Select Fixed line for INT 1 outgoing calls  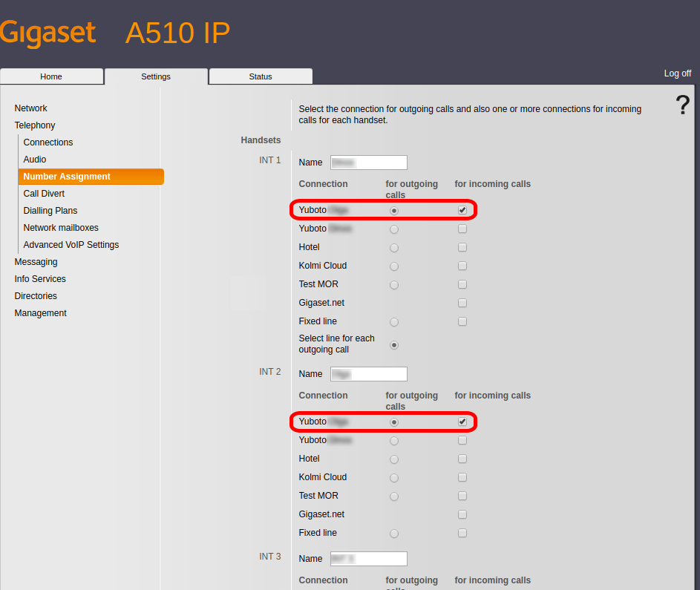(393, 322)
